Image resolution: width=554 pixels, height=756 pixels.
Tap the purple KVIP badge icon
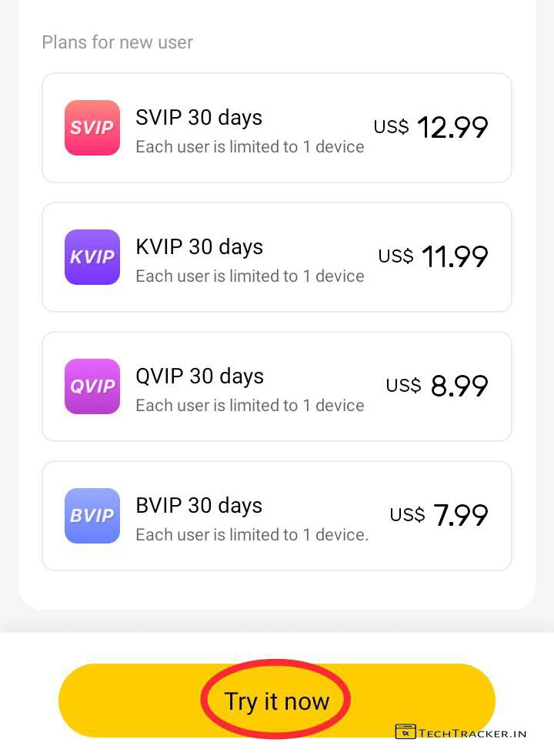(x=92, y=257)
